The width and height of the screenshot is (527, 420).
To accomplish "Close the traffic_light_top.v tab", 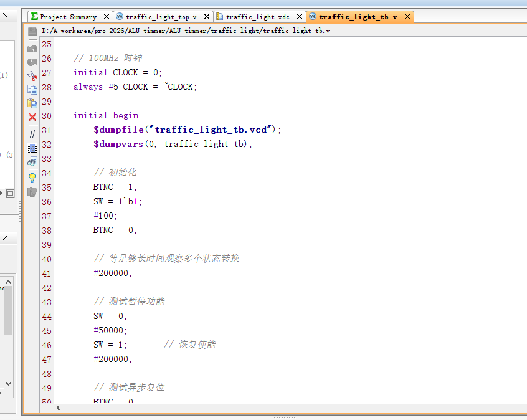I will tap(207, 16).
